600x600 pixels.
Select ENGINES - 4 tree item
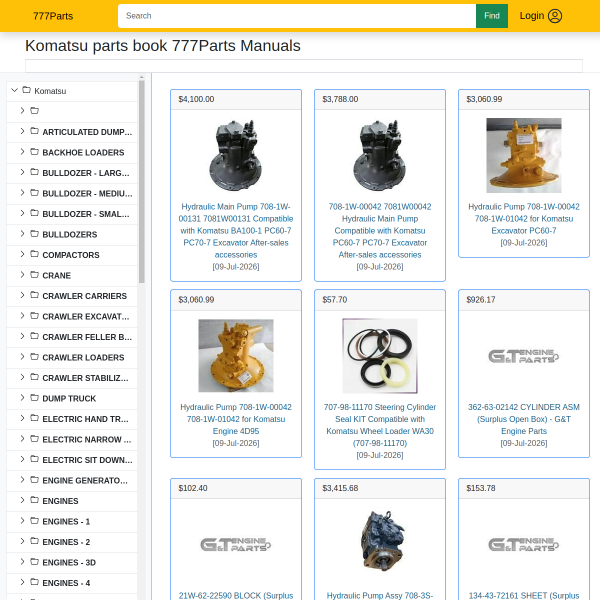[66, 583]
